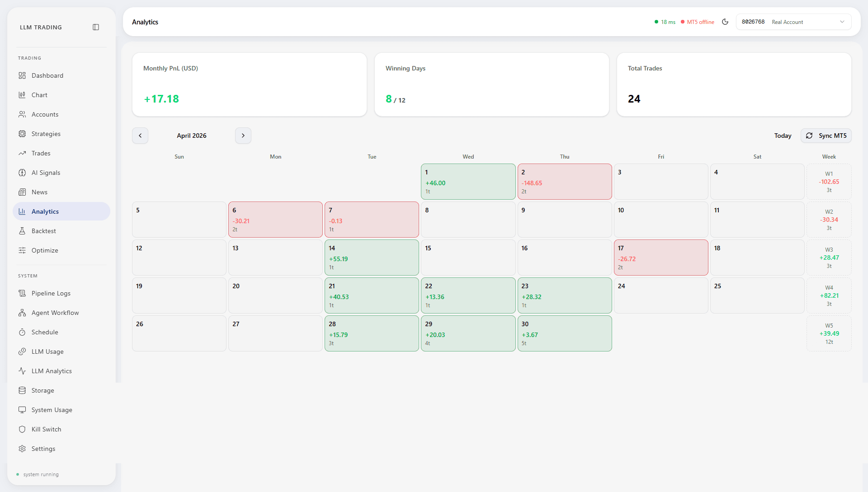Click the System Usage monitor icon
This screenshot has width=868, height=492.
22,410
